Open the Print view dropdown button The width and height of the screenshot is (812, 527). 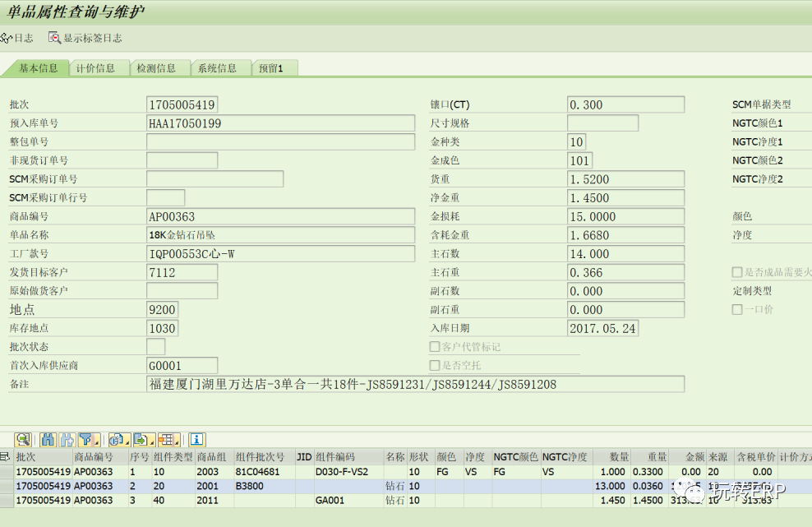coord(119,439)
